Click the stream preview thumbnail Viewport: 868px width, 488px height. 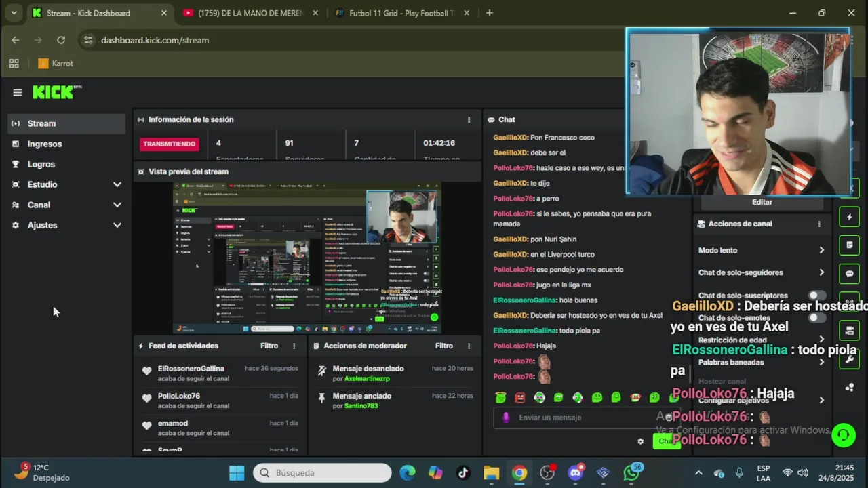(307, 258)
